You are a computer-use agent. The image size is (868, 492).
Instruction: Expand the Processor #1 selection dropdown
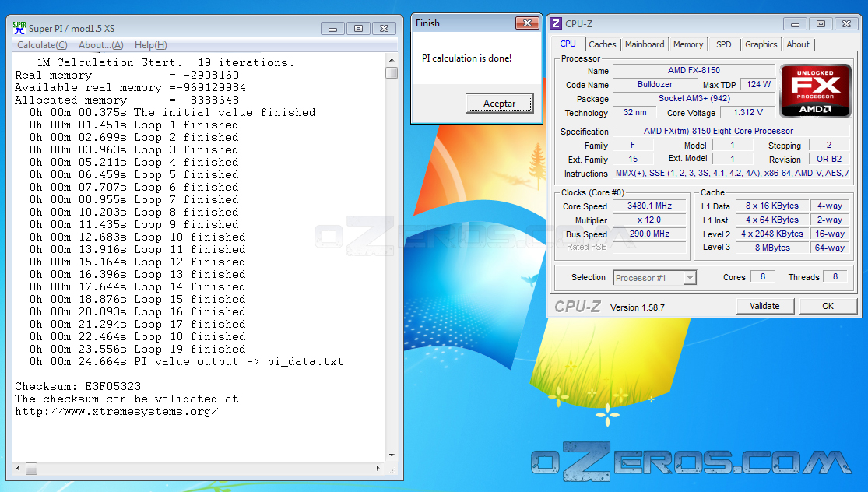[x=689, y=278]
